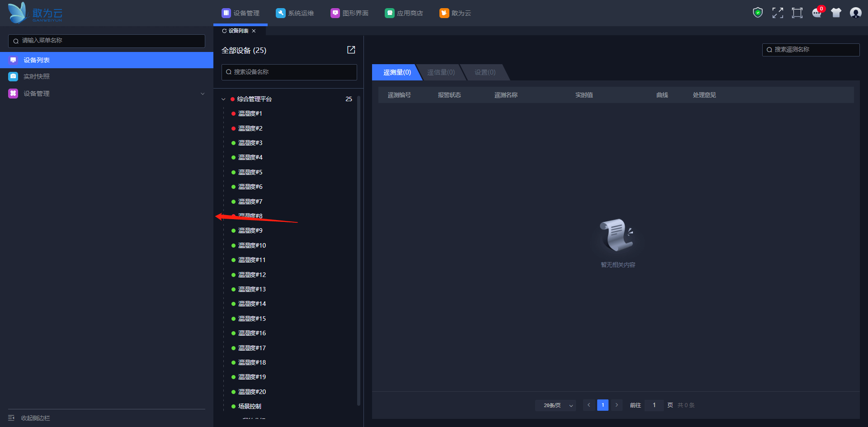868x427 pixels.
Task: Select 场景控制 in the device tree
Action: [250, 406]
